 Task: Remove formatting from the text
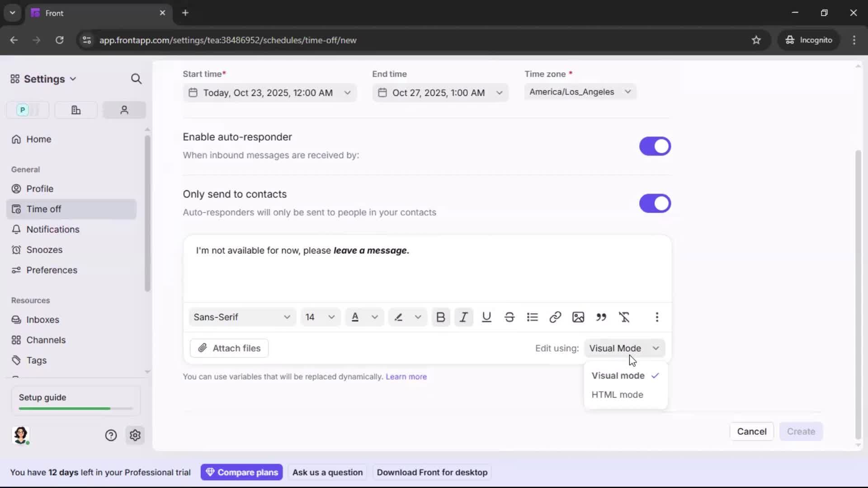(625, 317)
